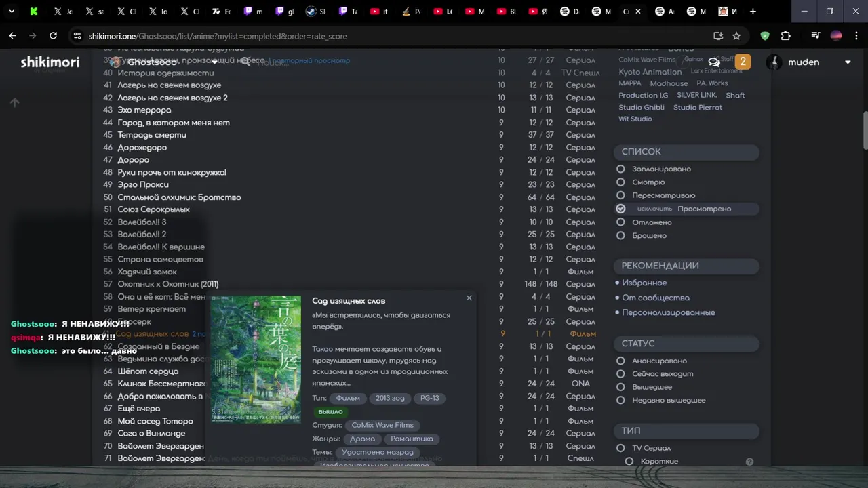The image size is (868, 488).
Task: Switch to the first Twitch tab
Action: click(x=253, y=12)
